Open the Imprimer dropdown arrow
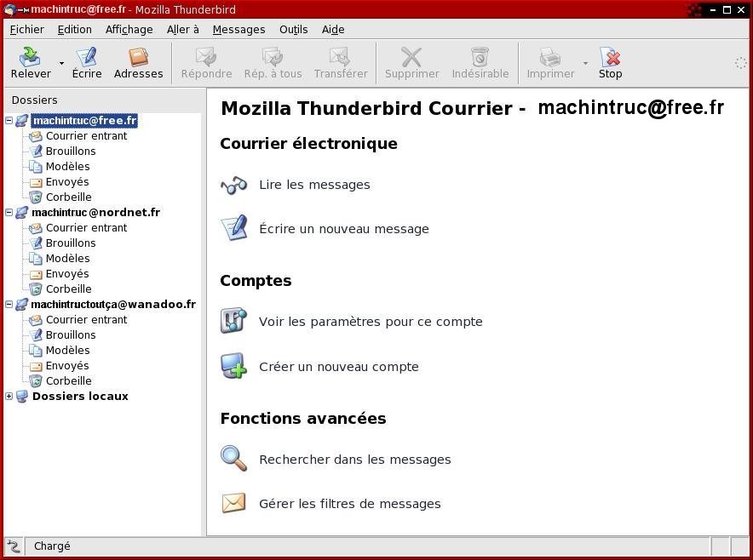 [x=585, y=63]
